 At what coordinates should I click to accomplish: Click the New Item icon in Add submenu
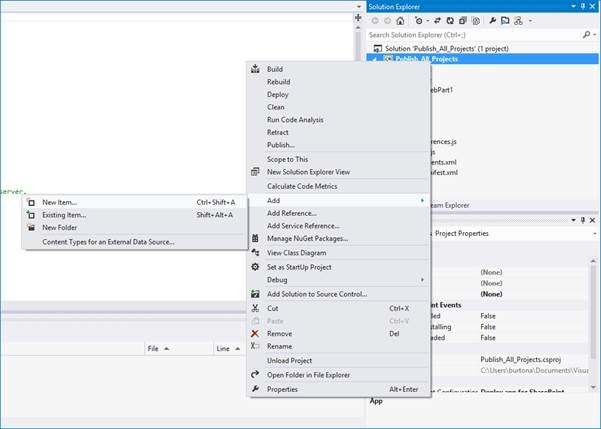click(31, 202)
